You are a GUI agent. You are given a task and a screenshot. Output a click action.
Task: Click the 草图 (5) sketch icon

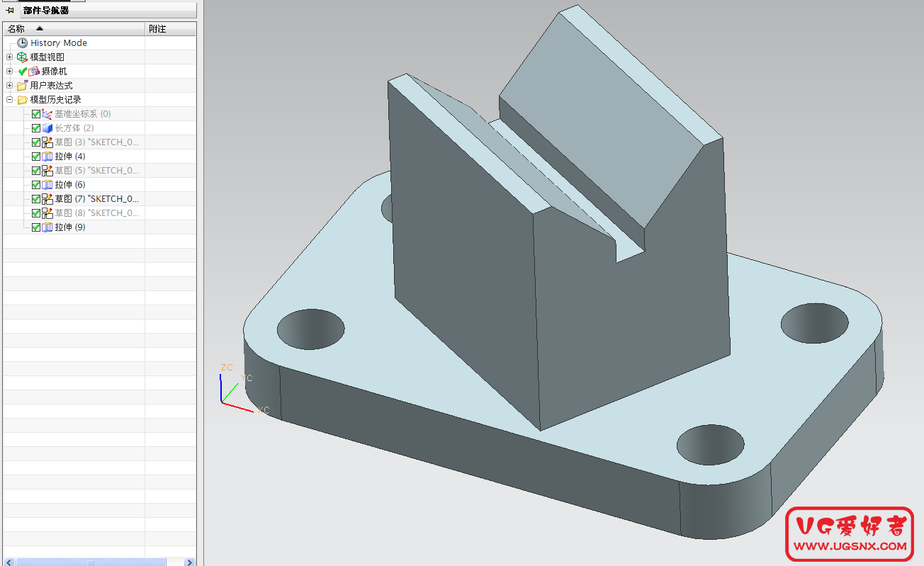coord(47,171)
